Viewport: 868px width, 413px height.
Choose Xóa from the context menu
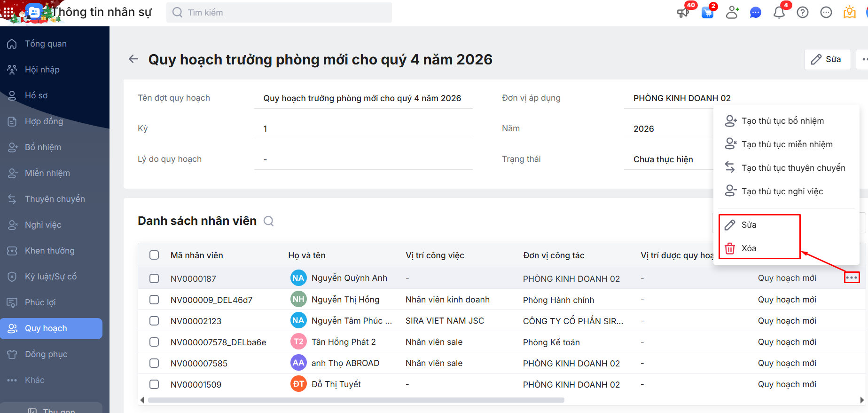tap(749, 248)
